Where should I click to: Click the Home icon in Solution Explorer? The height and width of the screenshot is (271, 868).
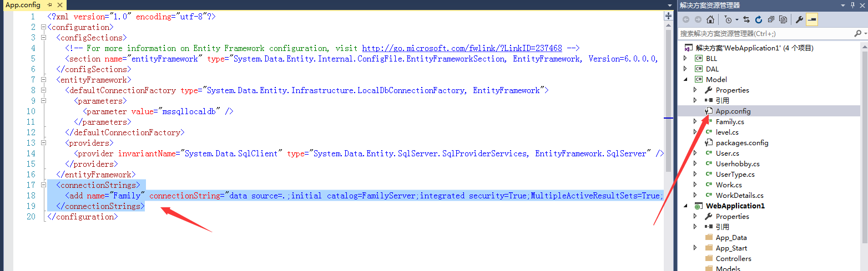pos(710,19)
